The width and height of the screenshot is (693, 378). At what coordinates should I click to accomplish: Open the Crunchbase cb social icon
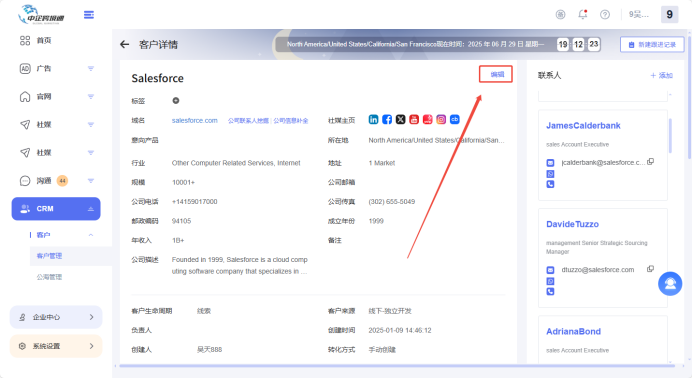click(x=454, y=119)
